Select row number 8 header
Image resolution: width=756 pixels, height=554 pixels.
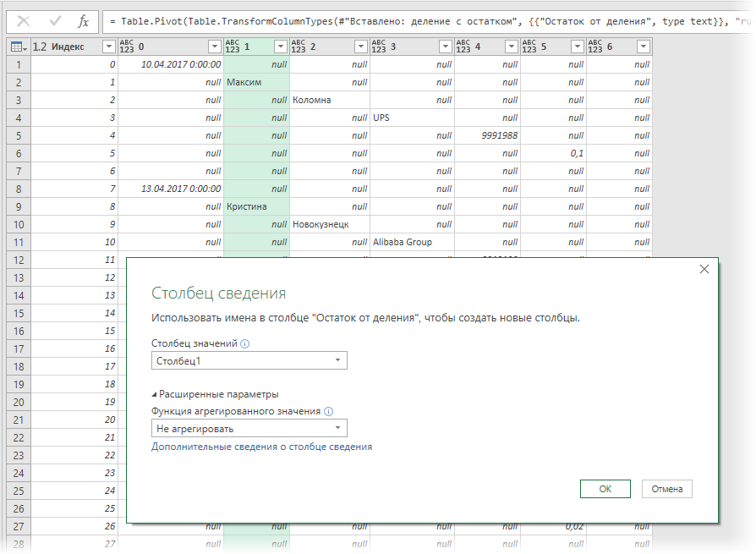[x=19, y=189]
